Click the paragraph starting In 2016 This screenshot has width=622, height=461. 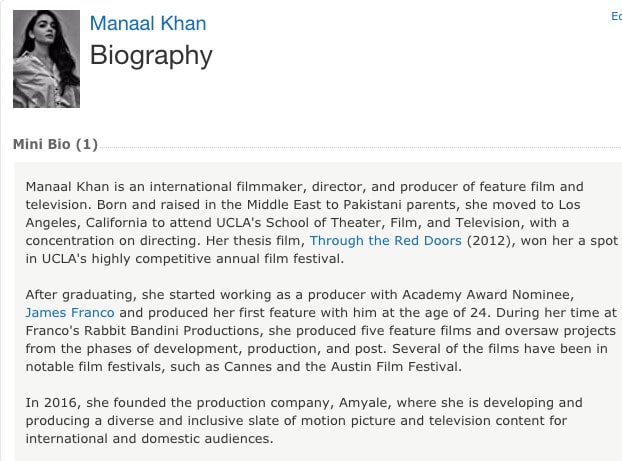pos(304,421)
